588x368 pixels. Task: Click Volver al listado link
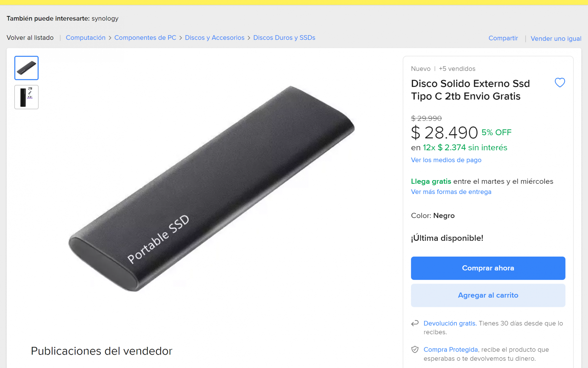[30, 38]
